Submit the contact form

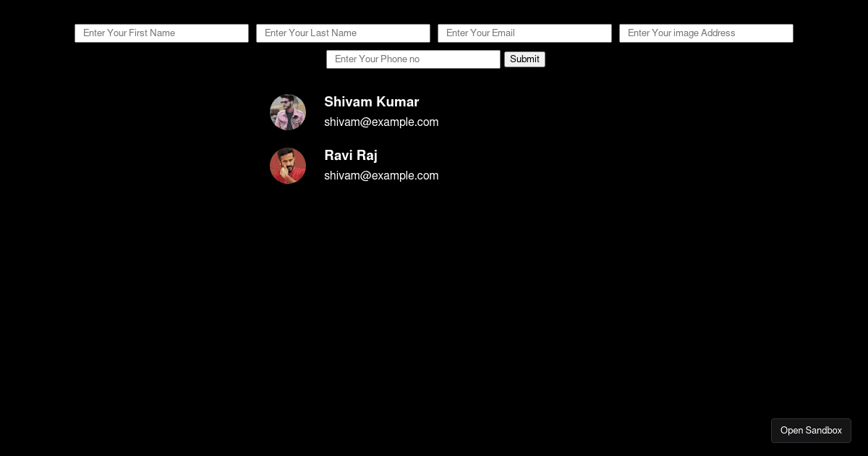[524, 59]
